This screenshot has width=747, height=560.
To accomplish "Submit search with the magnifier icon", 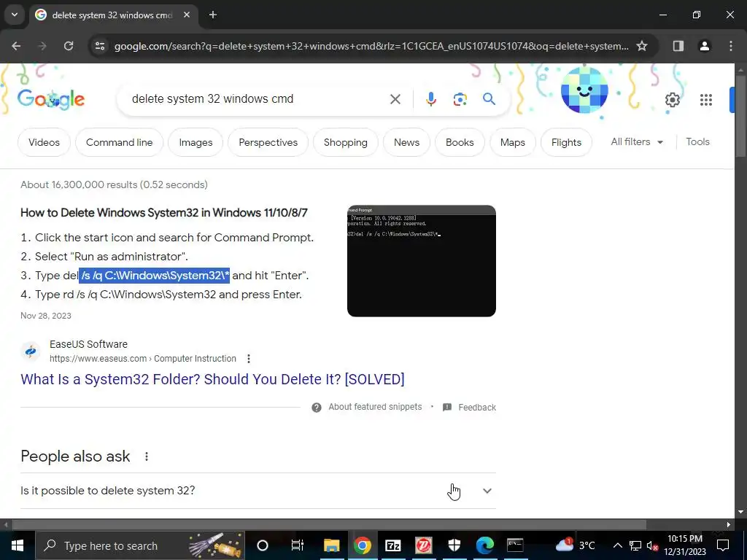I will tap(489, 99).
